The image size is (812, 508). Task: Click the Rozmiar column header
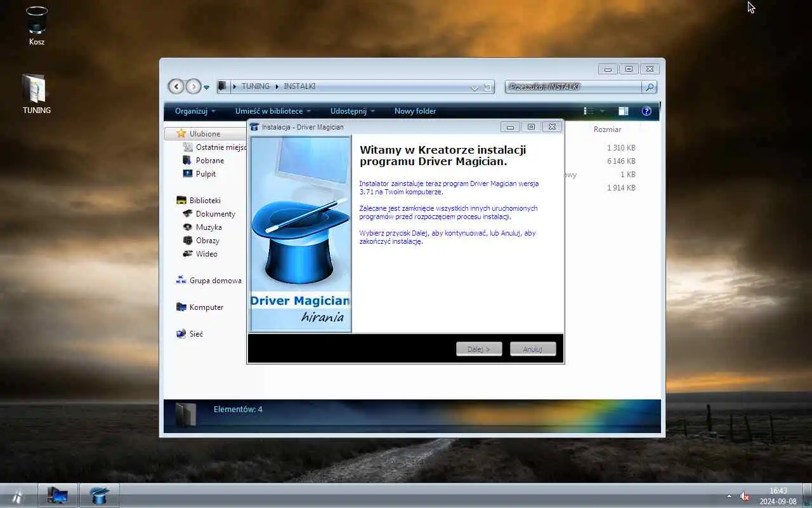coord(607,130)
